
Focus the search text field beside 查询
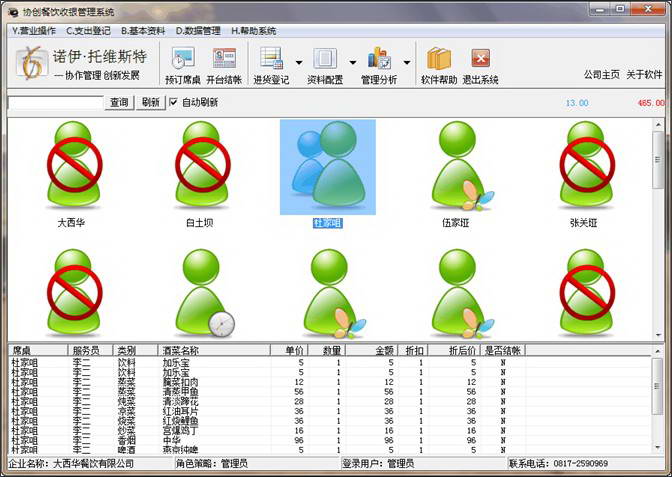click(56, 103)
